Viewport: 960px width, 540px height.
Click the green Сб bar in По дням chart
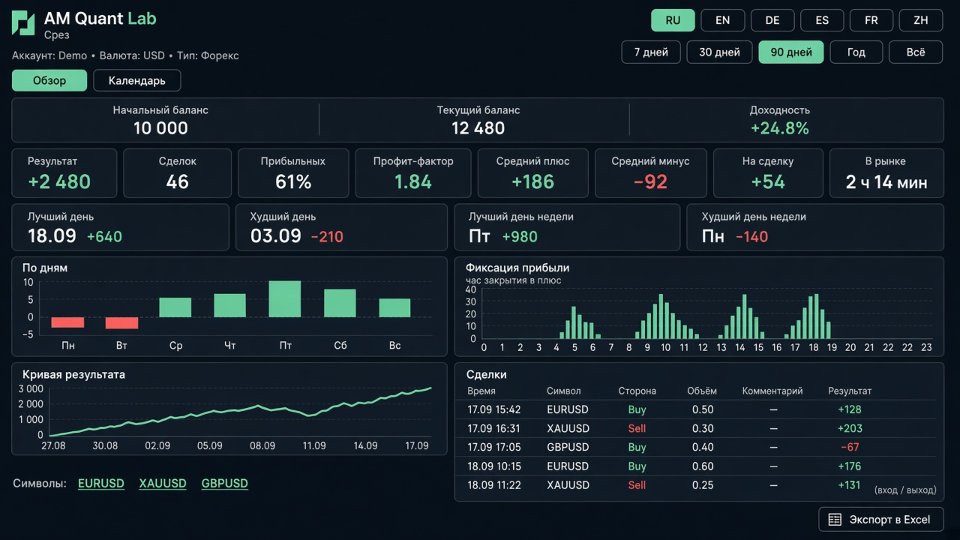pyautogui.click(x=340, y=303)
